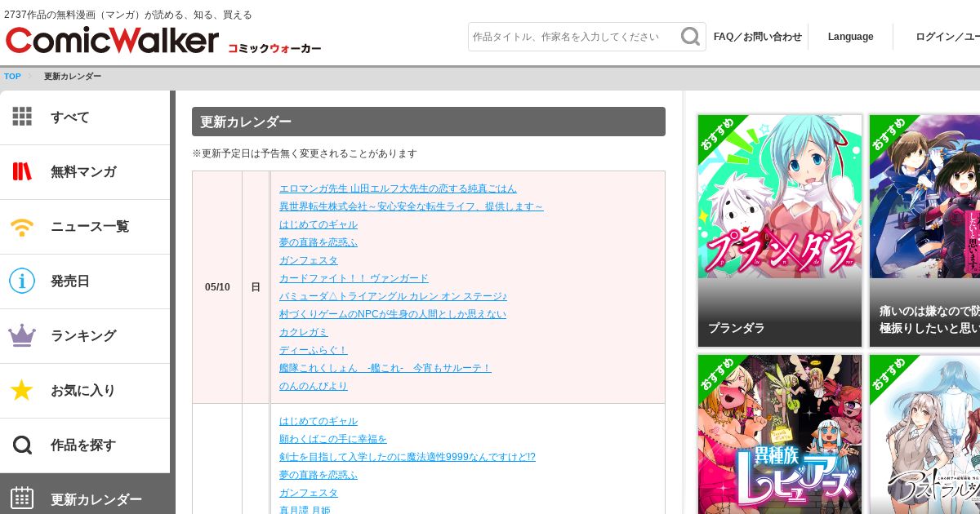Open FAQ／お問い合わせ link
Viewport: 980px width, 514px height.
[x=758, y=37]
